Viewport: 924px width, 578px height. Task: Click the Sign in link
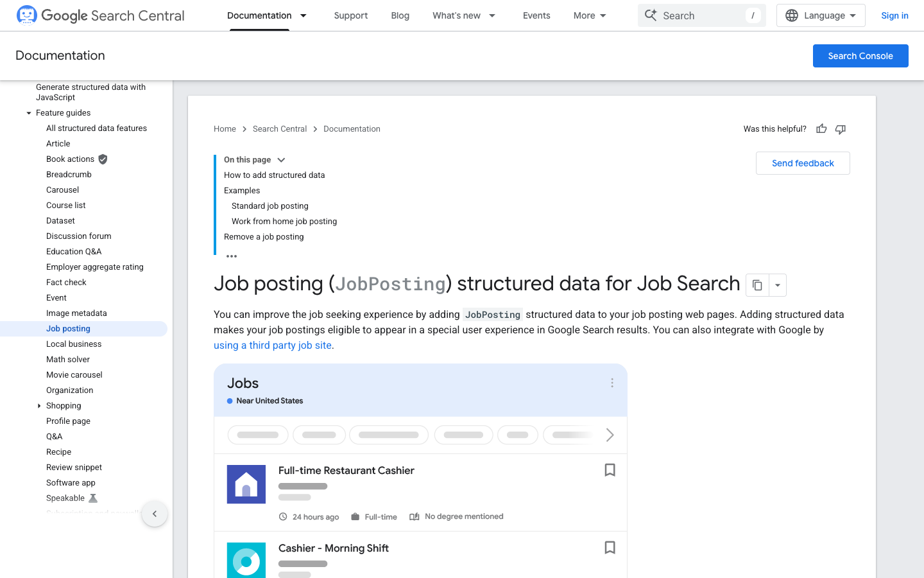pyautogui.click(x=894, y=15)
